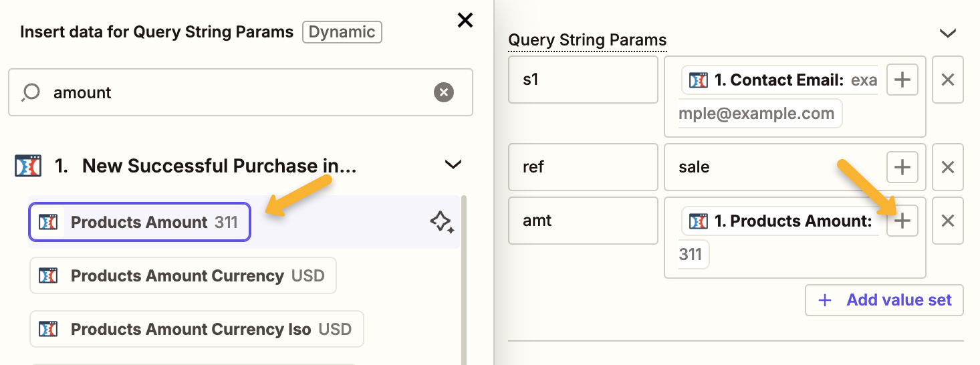Collapse the Query String Params section
The height and width of the screenshot is (365, 980).
pyautogui.click(x=947, y=33)
